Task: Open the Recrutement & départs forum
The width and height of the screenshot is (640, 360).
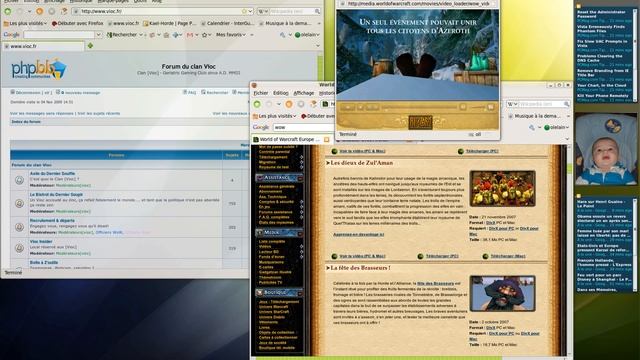Action: (52, 220)
